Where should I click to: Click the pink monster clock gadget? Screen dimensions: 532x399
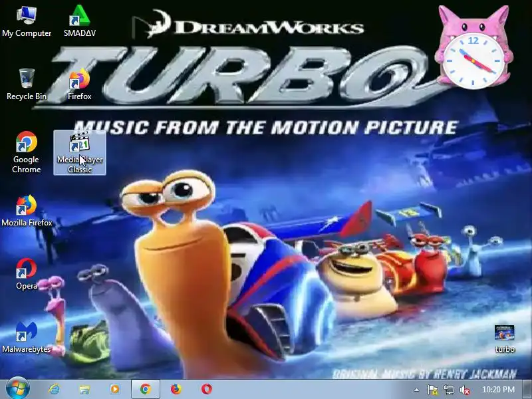[x=473, y=47]
